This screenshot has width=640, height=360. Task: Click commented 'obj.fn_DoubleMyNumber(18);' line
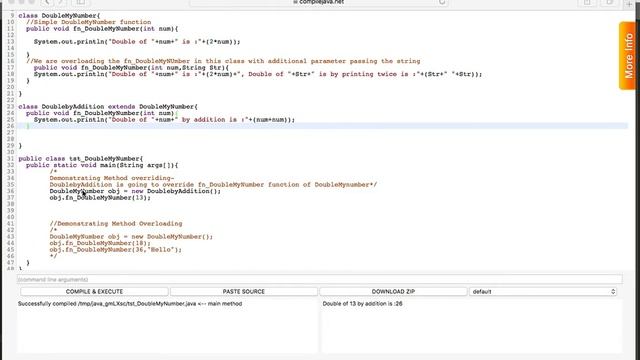[x=100, y=243]
